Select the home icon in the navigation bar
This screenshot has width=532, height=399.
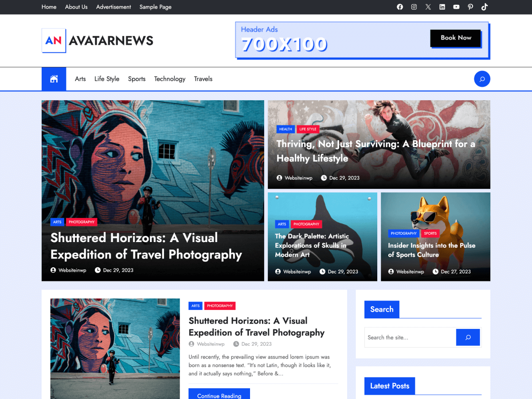[x=54, y=78]
